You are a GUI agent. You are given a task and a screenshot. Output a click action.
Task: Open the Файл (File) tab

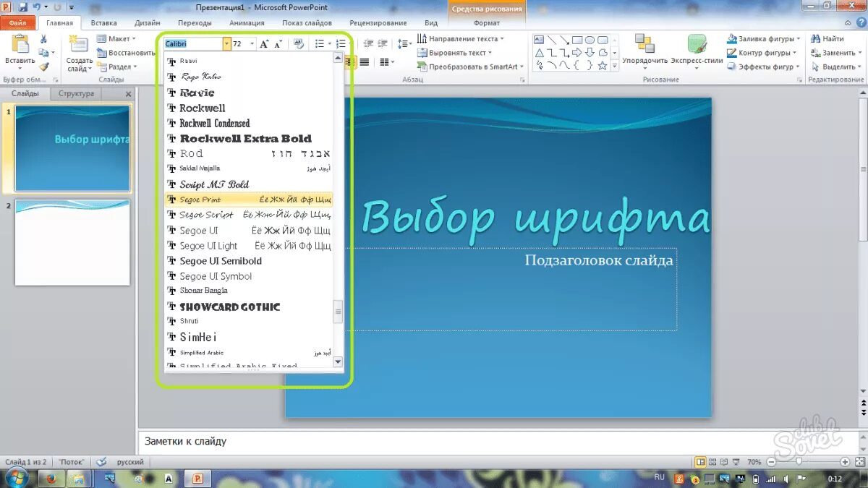coord(17,23)
